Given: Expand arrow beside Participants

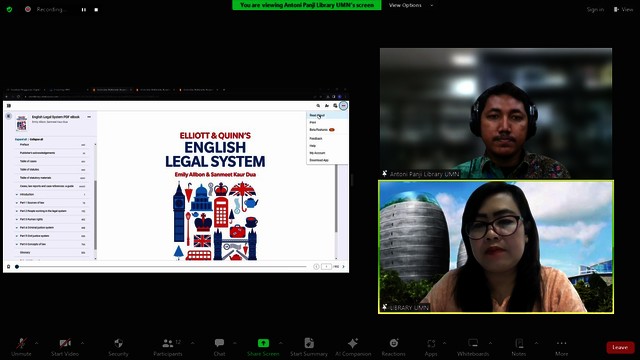Looking at the screenshot, I should pyautogui.click(x=192, y=343).
